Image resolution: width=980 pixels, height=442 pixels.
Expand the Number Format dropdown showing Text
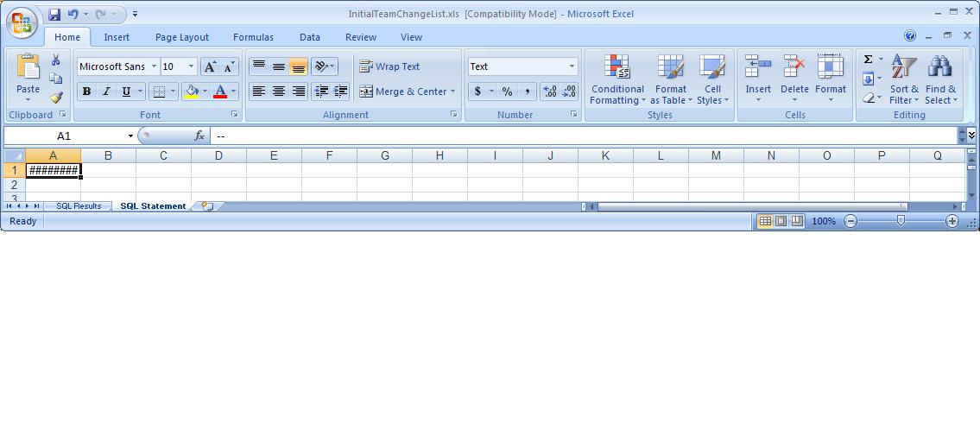(x=572, y=66)
